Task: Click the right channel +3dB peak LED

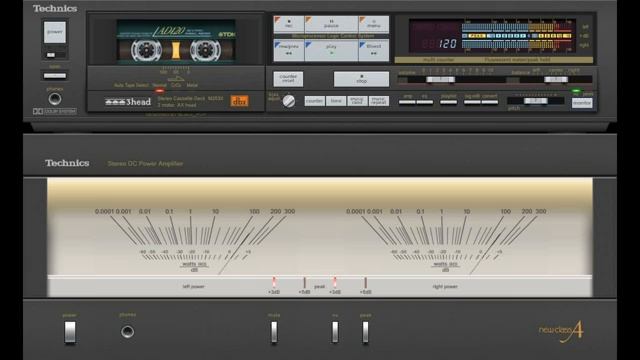Action: [x=335, y=282]
